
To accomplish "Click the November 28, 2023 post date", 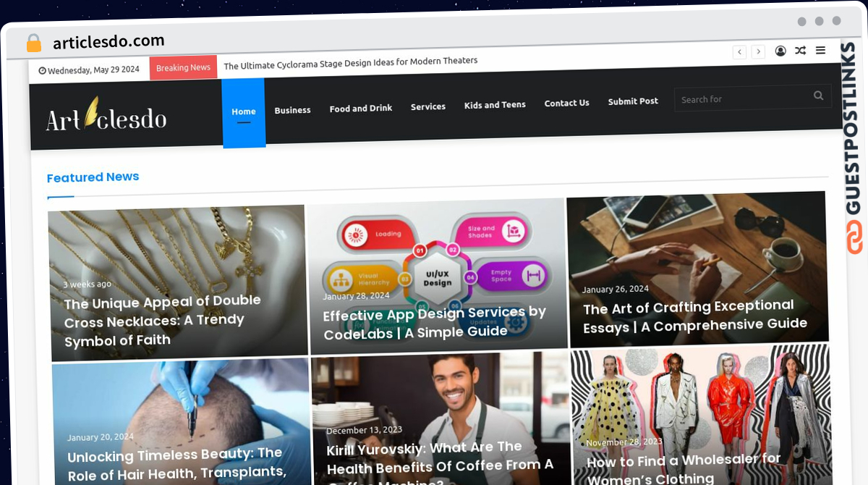I will coord(624,442).
